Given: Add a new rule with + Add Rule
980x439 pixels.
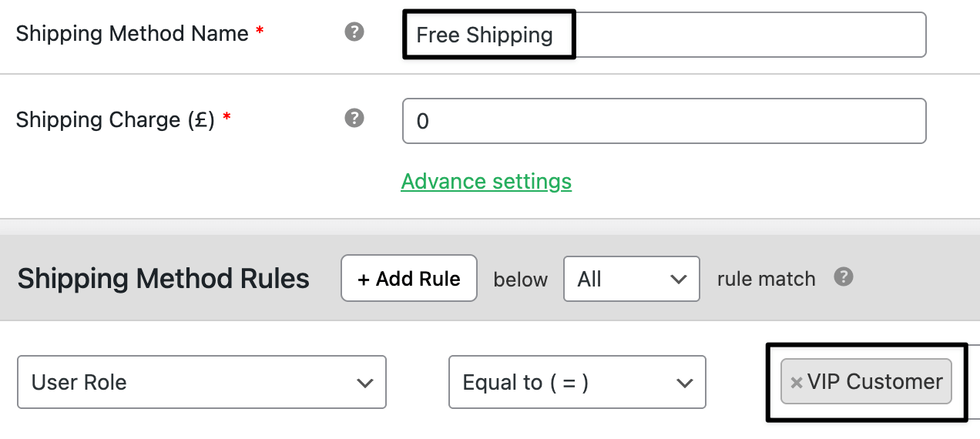Looking at the screenshot, I should pyautogui.click(x=409, y=279).
